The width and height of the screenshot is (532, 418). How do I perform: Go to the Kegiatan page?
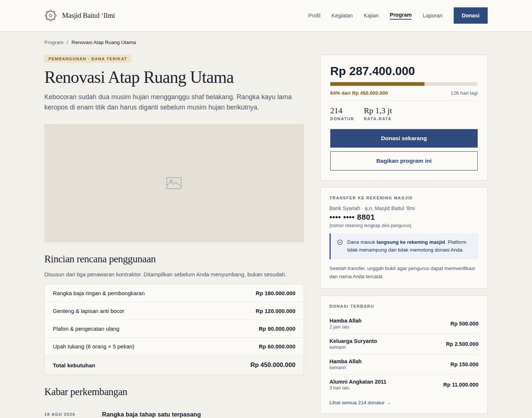point(342,16)
